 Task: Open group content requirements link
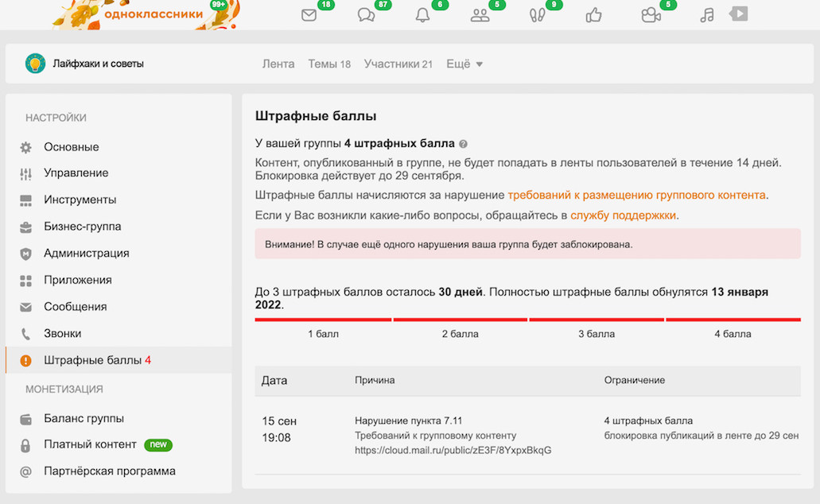pos(636,195)
